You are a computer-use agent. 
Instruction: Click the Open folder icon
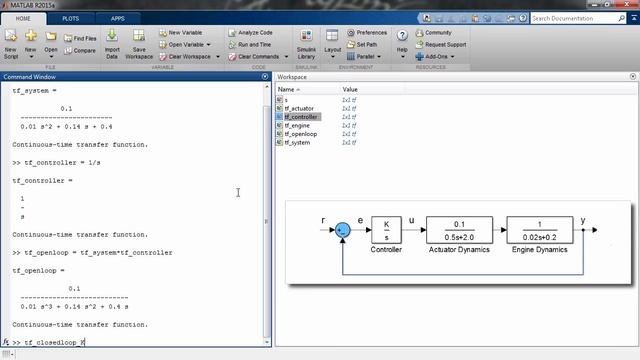[51, 37]
